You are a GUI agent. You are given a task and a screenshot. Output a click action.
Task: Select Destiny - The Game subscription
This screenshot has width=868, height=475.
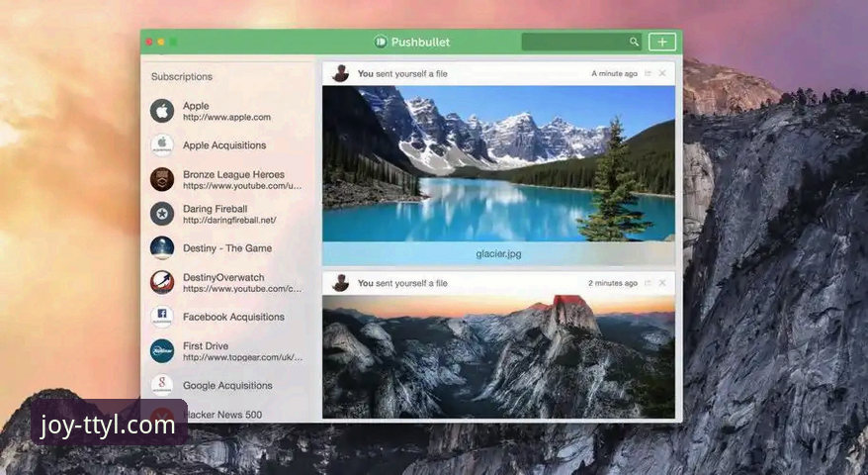pyautogui.click(x=227, y=247)
